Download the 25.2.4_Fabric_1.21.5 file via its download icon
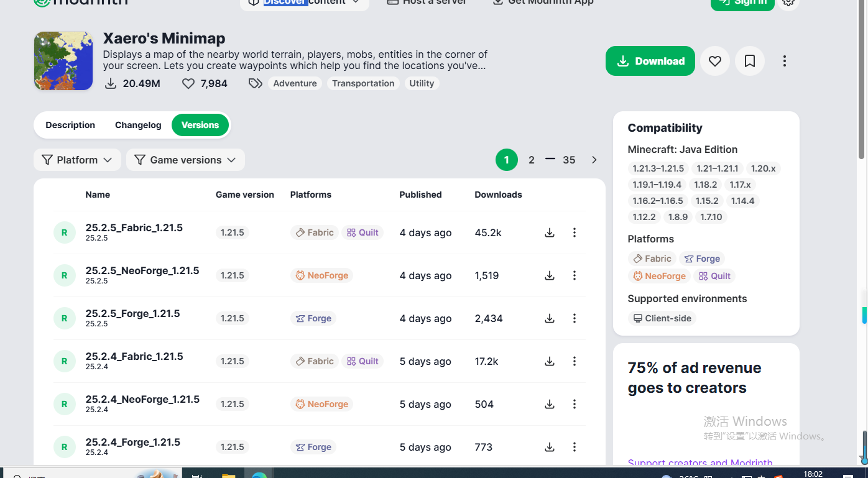 coord(550,361)
